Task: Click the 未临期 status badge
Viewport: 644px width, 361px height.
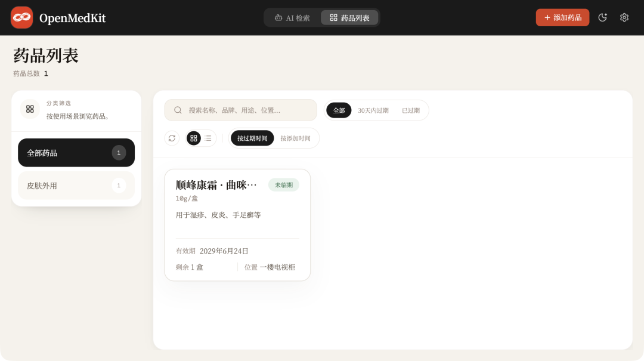Action: (x=284, y=185)
